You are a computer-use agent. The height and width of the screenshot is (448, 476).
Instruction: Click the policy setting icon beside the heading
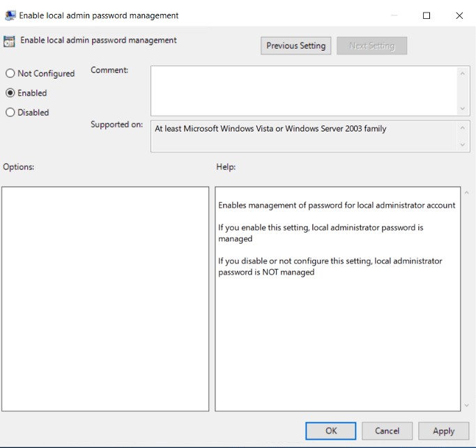coord(10,41)
